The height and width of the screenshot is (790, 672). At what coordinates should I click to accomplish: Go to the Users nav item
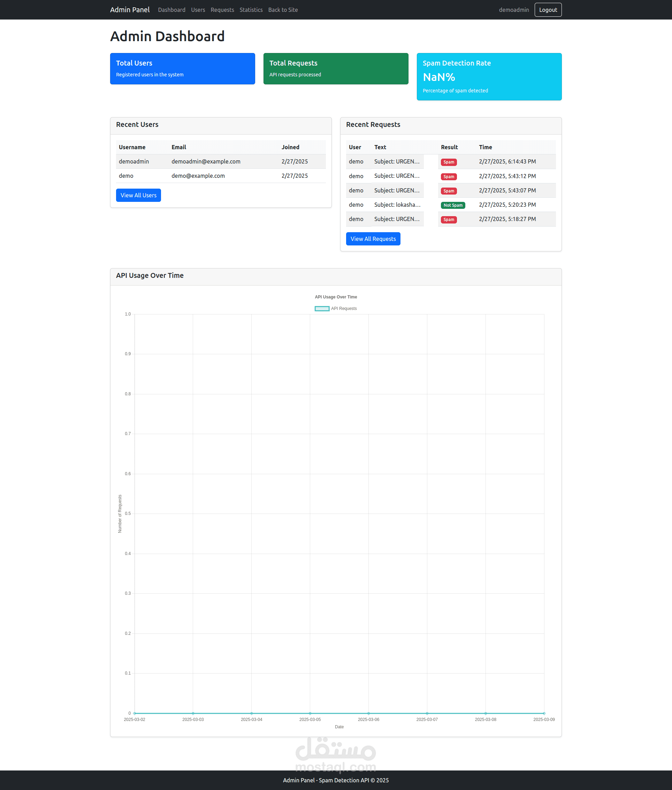point(198,10)
